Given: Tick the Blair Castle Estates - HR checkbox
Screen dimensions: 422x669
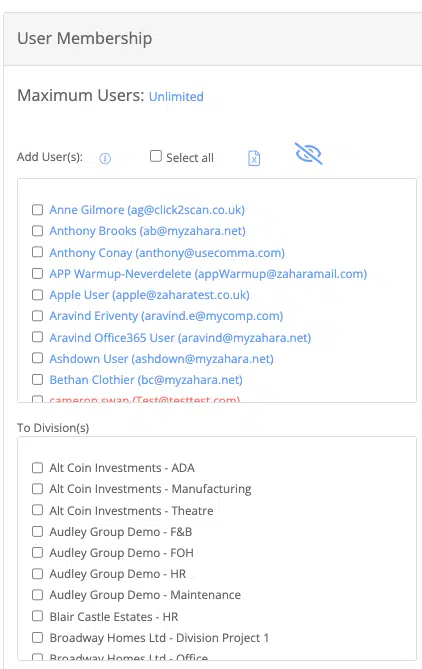Looking at the screenshot, I should pyautogui.click(x=38, y=616).
